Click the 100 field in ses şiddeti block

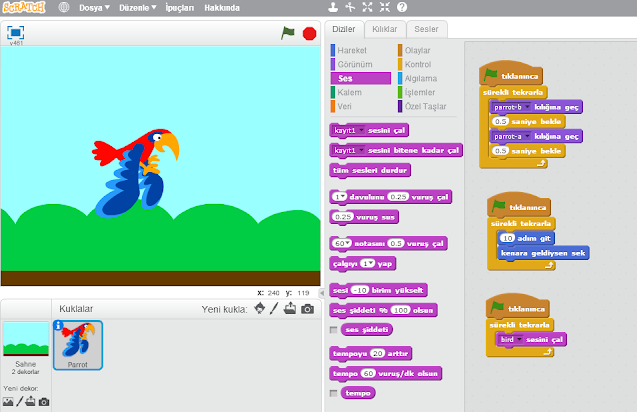[x=401, y=310]
